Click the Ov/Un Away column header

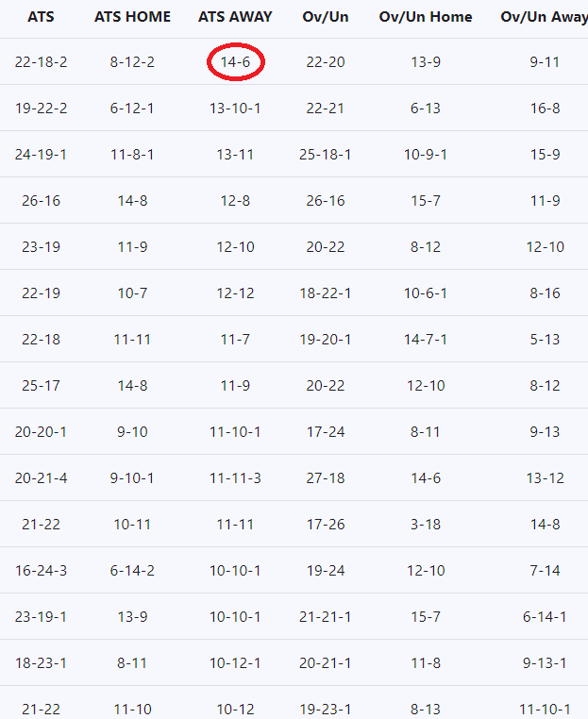tap(544, 17)
